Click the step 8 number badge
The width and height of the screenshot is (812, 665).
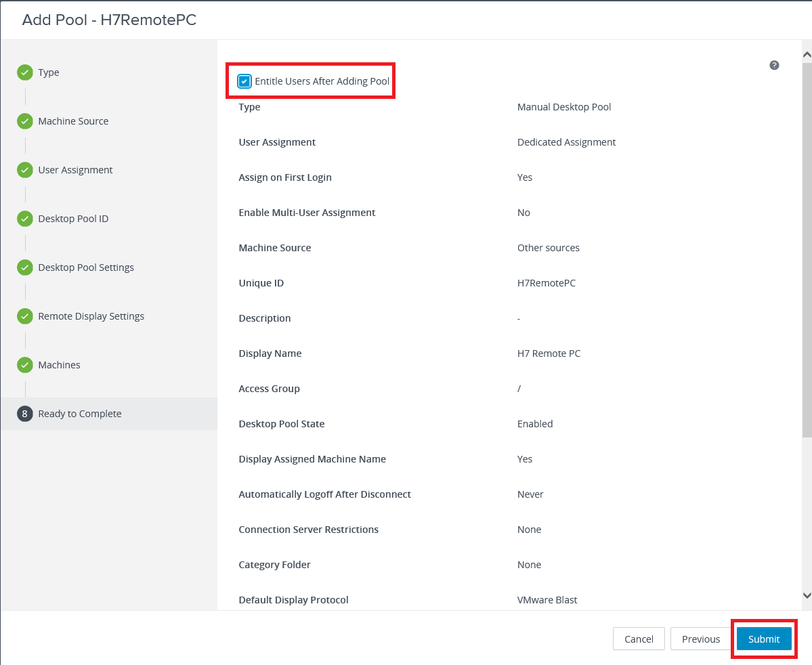[x=25, y=414]
